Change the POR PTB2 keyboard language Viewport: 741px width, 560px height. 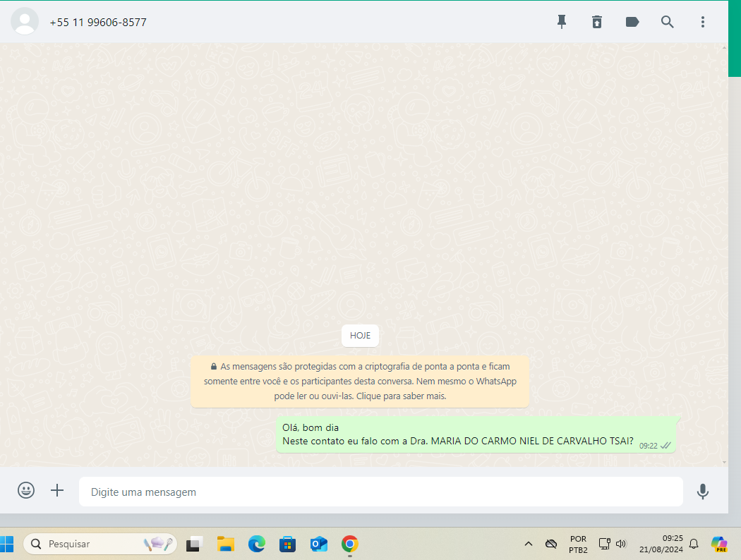[578, 544]
